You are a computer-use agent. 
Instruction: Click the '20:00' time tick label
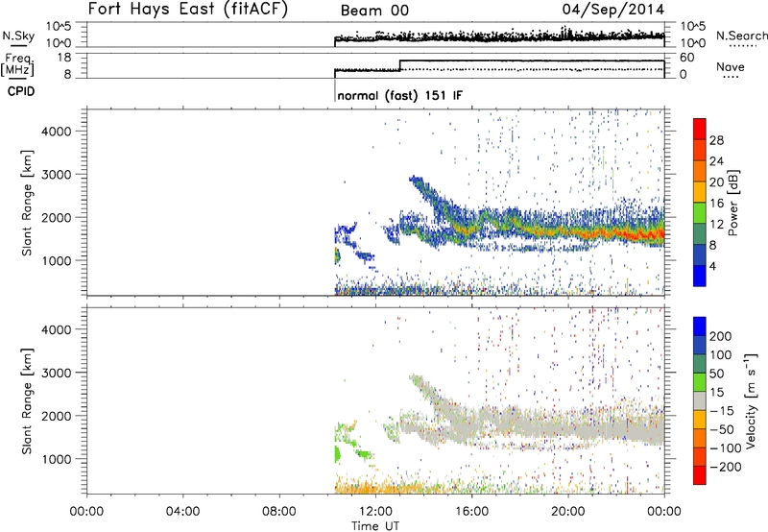(567, 512)
